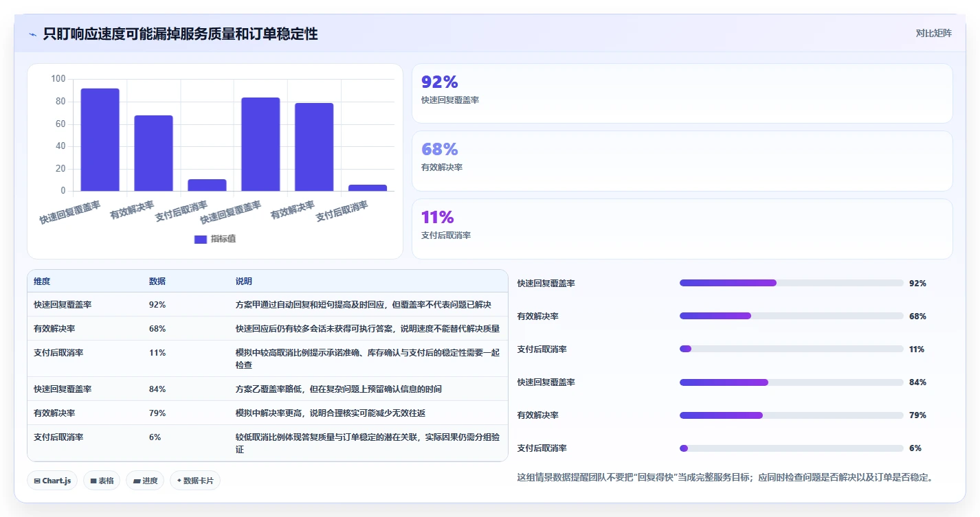Viewport: 980px width, 517px height.
Task: Click the chart bar with value 11
Action: (x=207, y=185)
